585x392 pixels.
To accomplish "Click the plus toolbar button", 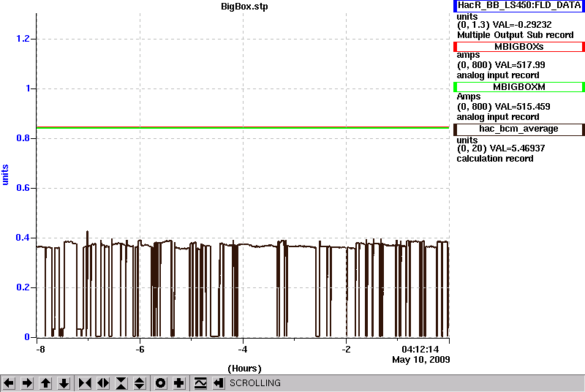I will pos(179,383).
